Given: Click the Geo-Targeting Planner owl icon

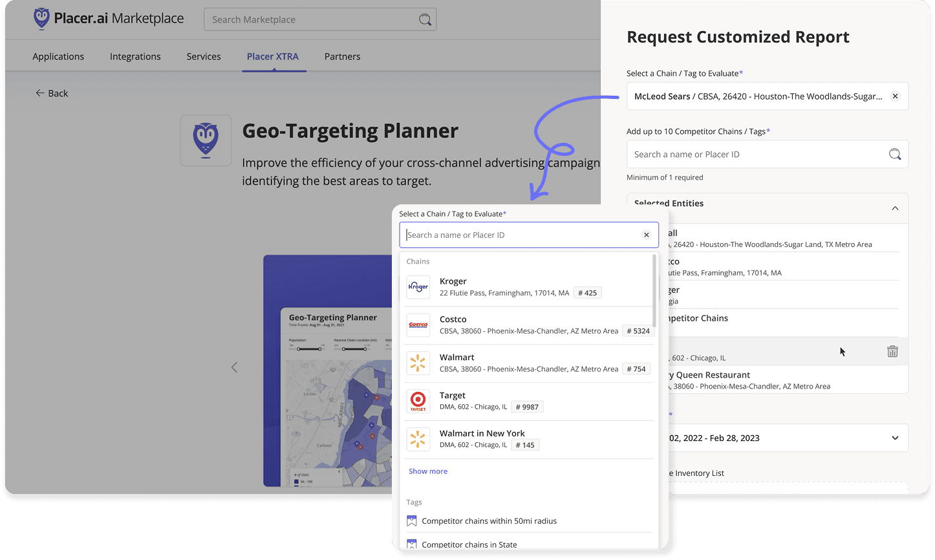Looking at the screenshot, I should pyautogui.click(x=206, y=140).
